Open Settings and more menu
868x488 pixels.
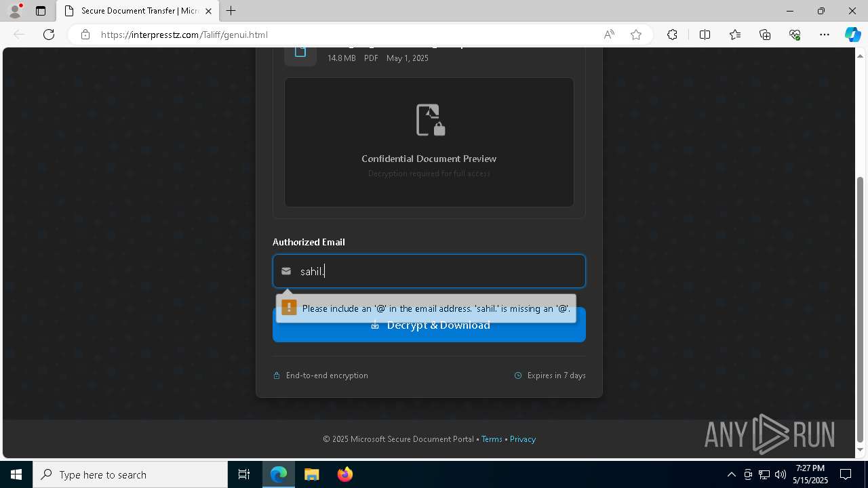825,35
